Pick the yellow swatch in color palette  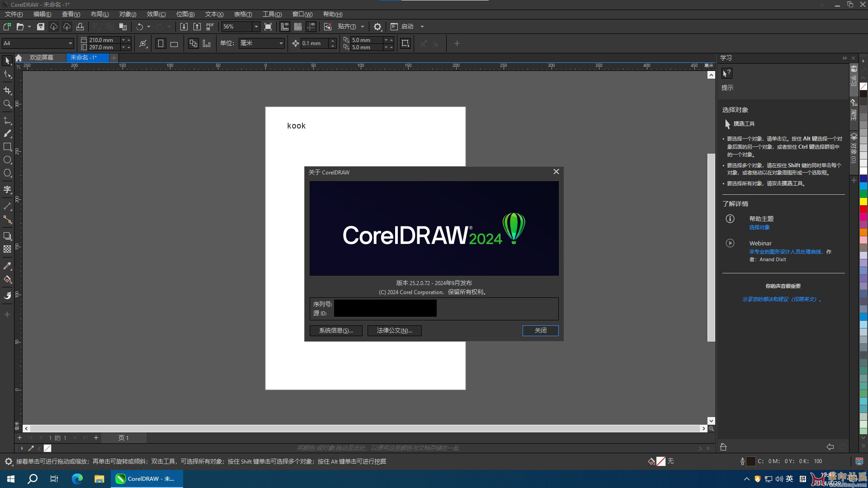pyautogui.click(x=863, y=201)
